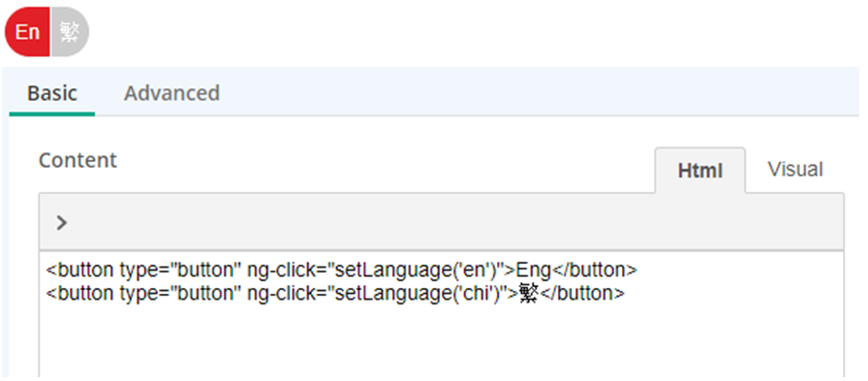Viewport: 868px width, 381px height.
Task: Open the Advanced tab
Action: (171, 93)
